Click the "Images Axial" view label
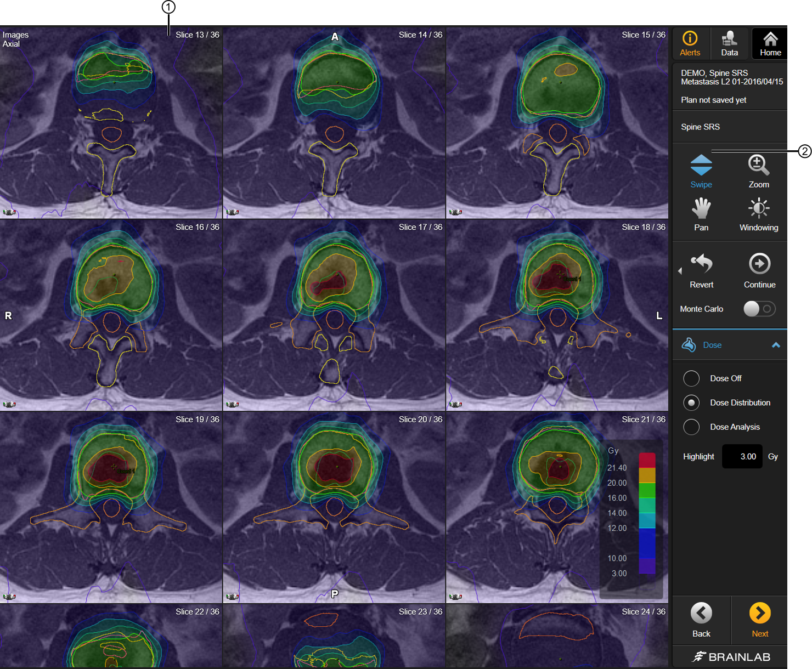The width and height of the screenshot is (812, 669). pos(15,39)
